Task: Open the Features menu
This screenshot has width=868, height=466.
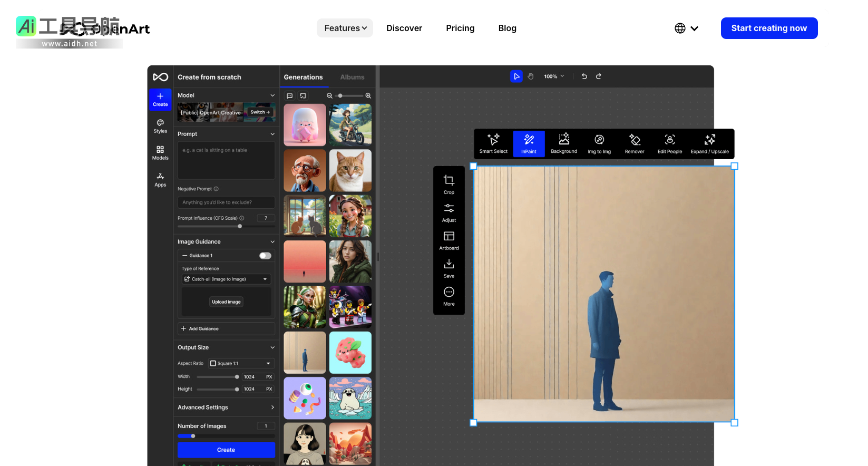Action: tap(345, 28)
